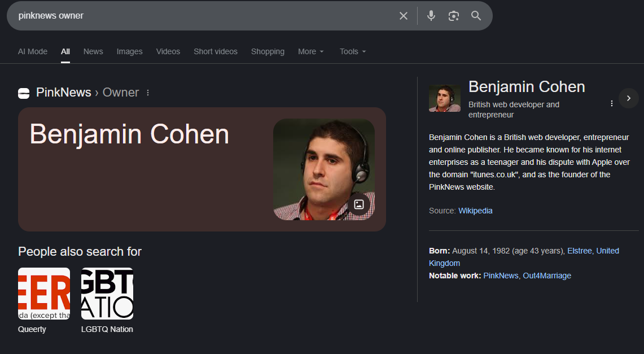Click the Benjamin Cohen answer title
The height and width of the screenshot is (354, 644).
coord(129,134)
